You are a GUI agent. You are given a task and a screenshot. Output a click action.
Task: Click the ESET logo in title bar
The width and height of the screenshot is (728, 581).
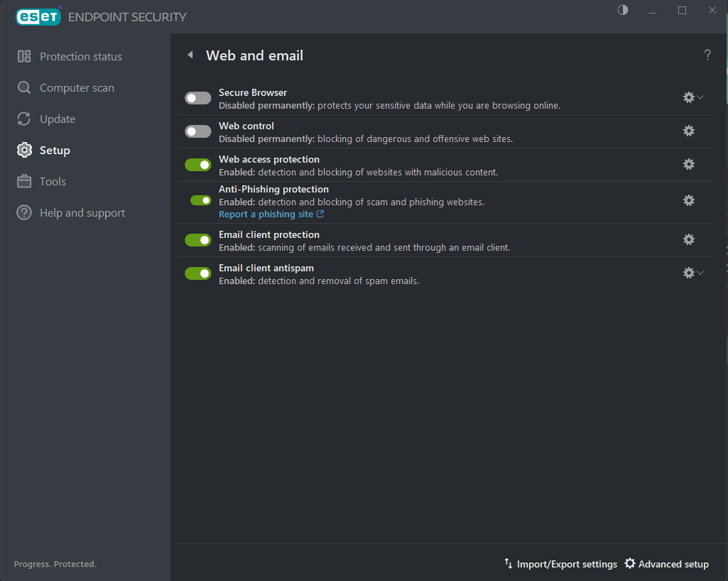[38, 17]
